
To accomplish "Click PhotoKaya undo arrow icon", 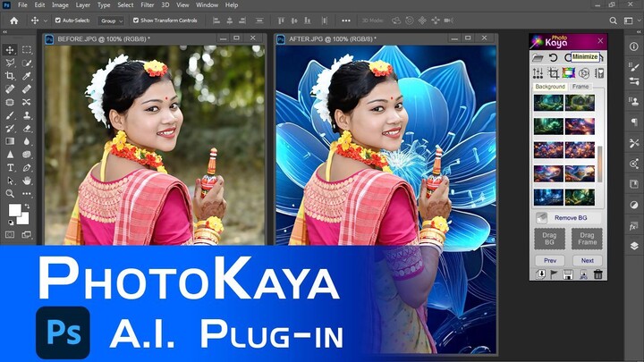I will [x=554, y=57].
